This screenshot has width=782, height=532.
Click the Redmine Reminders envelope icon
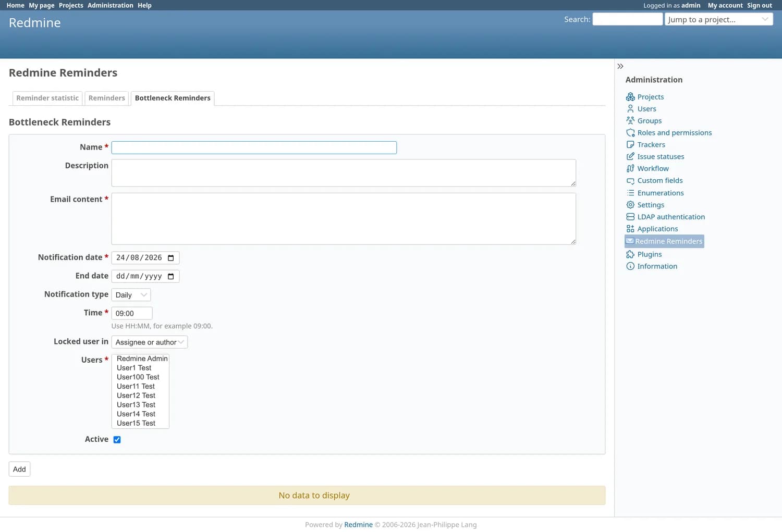click(x=630, y=241)
